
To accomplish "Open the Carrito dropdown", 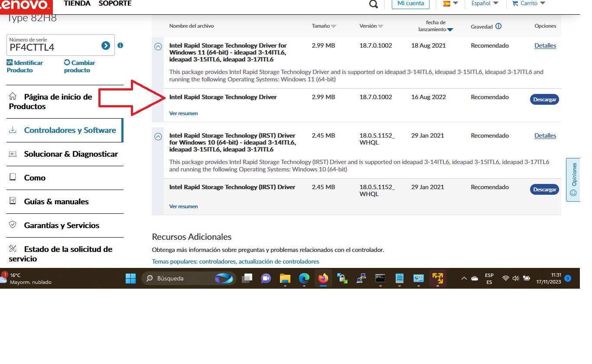I will coord(528,3).
